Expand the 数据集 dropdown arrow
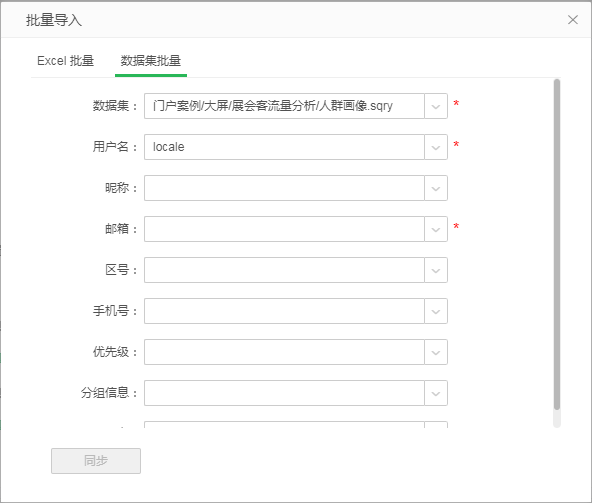This screenshot has height=503, width=592. pos(436,106)
